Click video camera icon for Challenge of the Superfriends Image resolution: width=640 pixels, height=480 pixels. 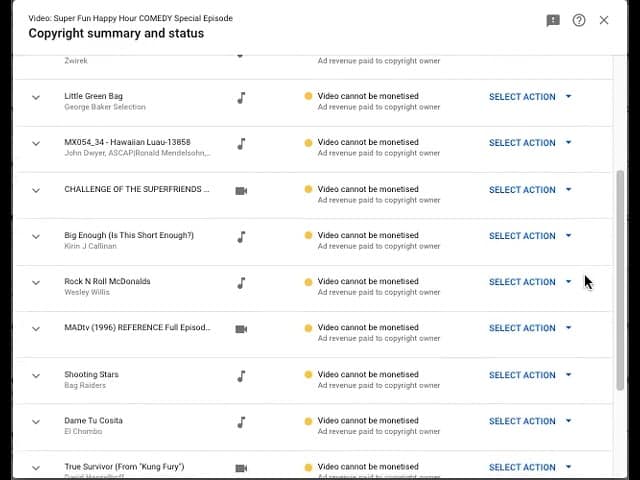click(x=241, y=190)
